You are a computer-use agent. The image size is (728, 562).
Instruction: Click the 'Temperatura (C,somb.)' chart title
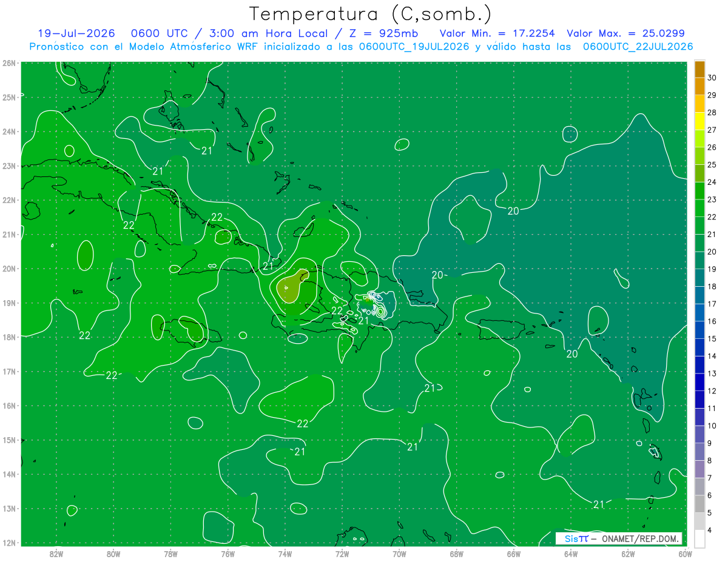(370, 14)
